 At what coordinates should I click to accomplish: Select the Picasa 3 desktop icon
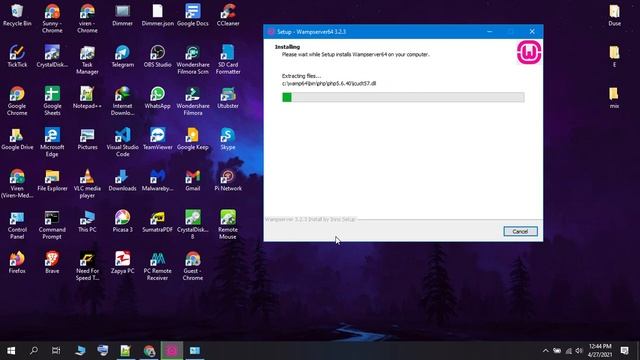[122, 222]
